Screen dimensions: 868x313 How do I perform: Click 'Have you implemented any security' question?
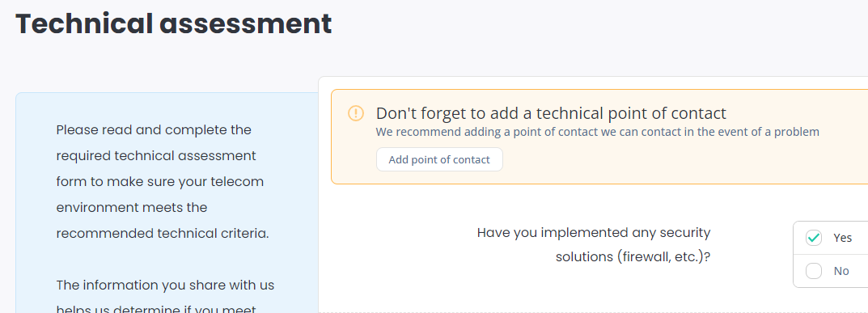(x=594, y=233)
